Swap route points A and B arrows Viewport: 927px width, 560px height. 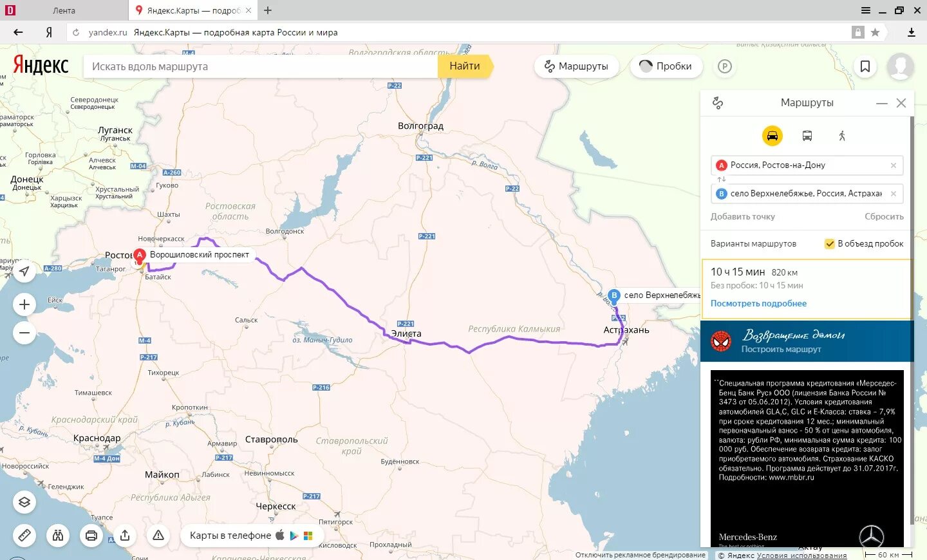(722, 180)
